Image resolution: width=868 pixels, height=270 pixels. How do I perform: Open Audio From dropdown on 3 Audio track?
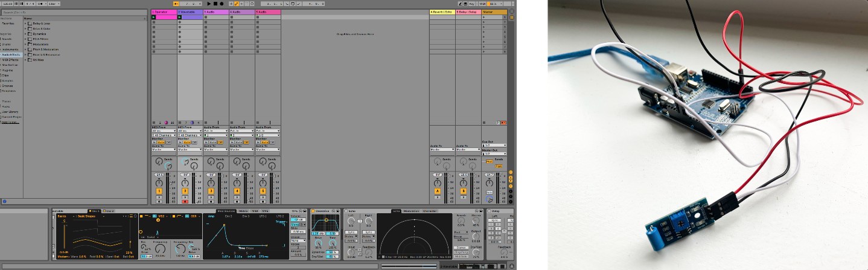pyautogui.click(x=215, y=130)
